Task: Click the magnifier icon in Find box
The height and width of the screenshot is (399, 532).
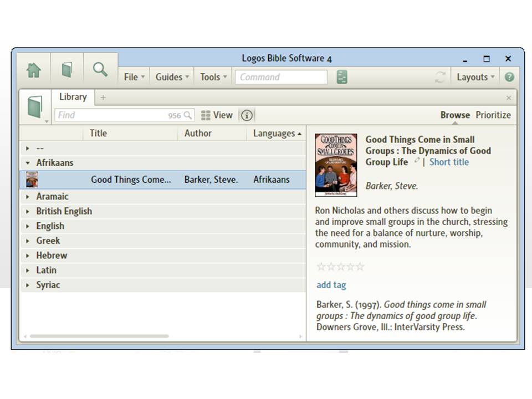Action: (x=188, y=115)
